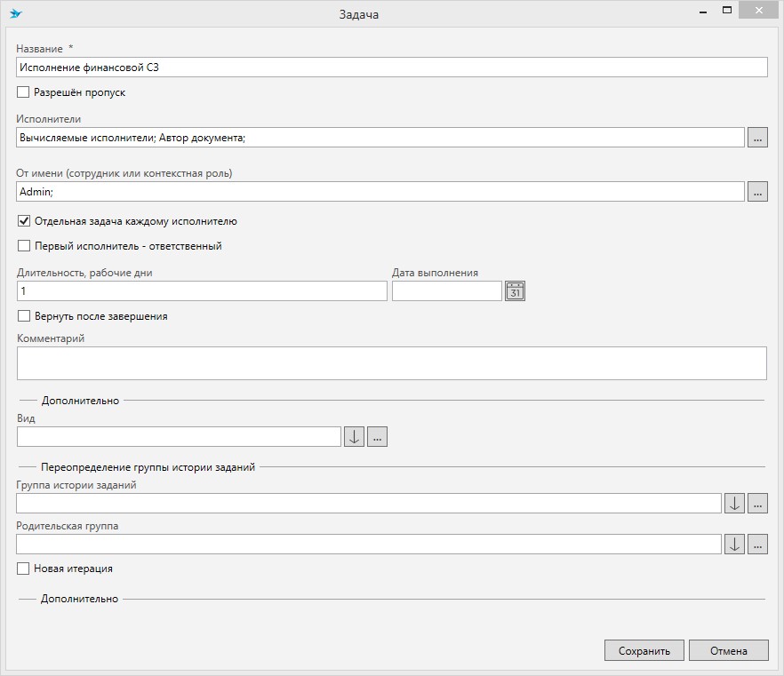Click ellipsis button for Родительская группа
This screenshot has width=784, height=676.
tap(756, 545)
